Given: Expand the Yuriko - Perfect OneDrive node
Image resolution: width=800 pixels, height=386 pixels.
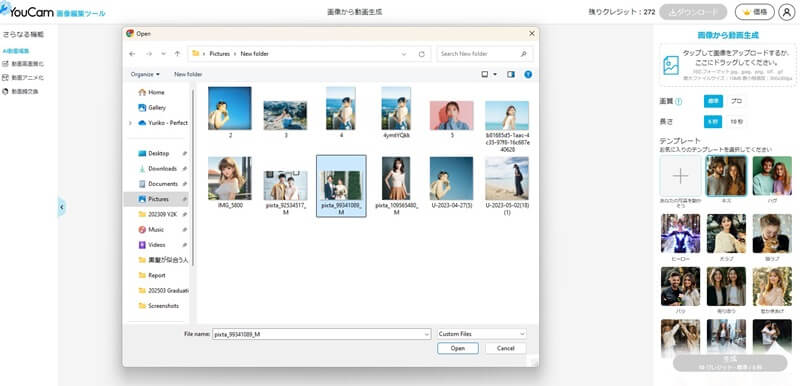Looking at the screenshot, I should click(131, 123).
